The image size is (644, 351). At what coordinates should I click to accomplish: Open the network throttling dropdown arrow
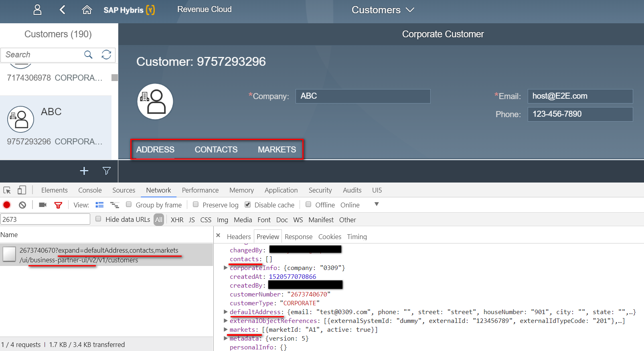(x=377, y=204)
